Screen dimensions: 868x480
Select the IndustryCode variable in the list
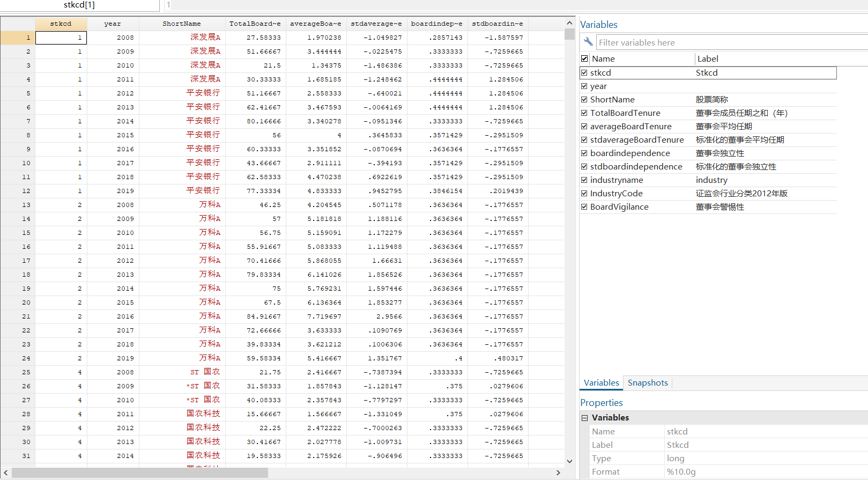(616, 193)
